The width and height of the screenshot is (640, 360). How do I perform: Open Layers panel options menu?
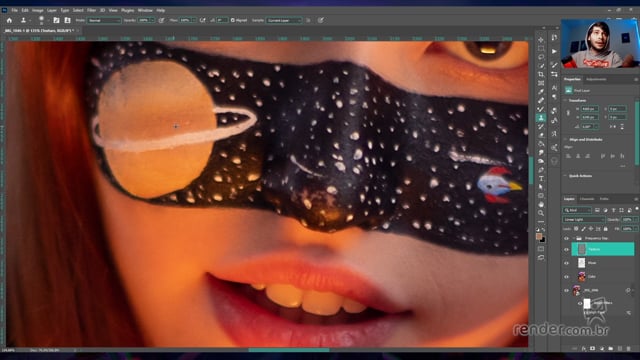pyautogui.click(x=636, y=199)
